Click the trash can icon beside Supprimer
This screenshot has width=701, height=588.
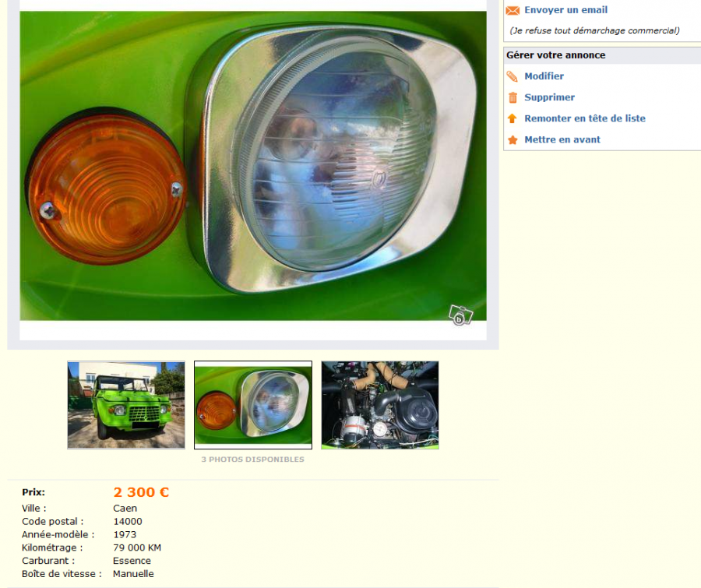pos(513,97)
